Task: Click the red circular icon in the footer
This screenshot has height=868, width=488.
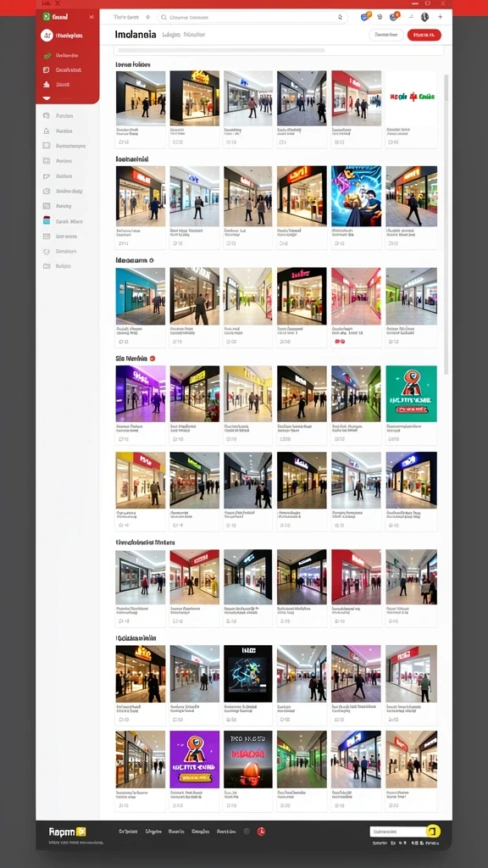Action: 261,831
